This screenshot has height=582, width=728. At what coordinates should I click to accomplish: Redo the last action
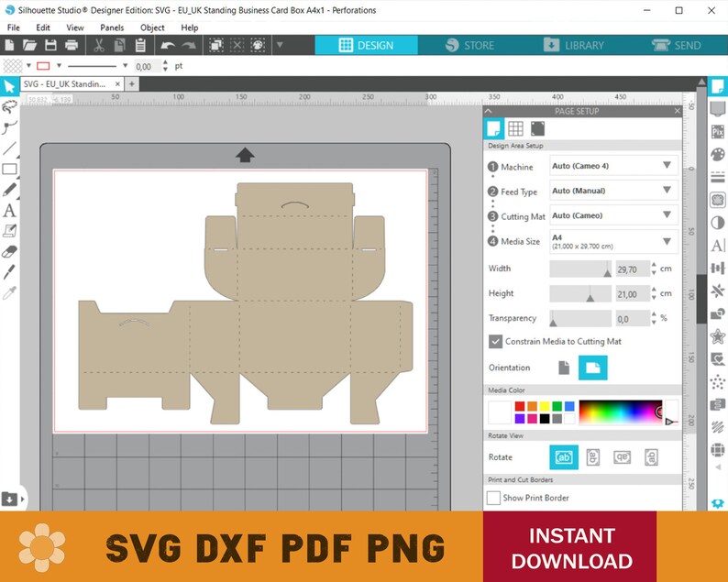(189, 45)
